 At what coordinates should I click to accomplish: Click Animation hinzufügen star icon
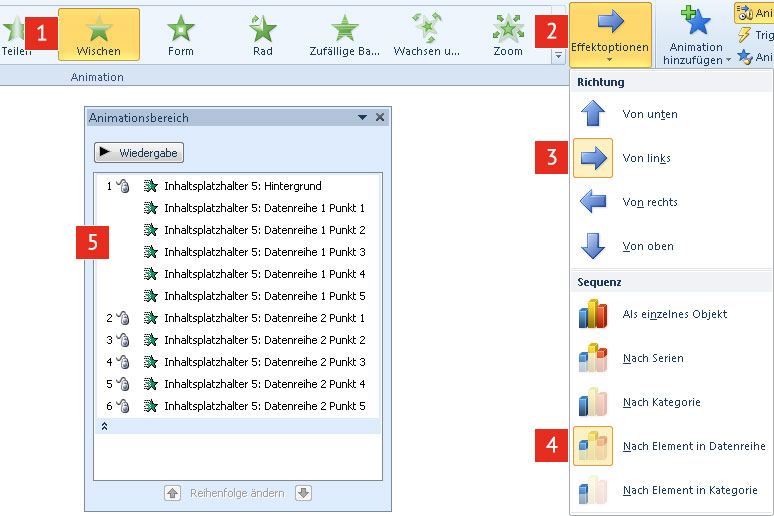click(696, 27)
